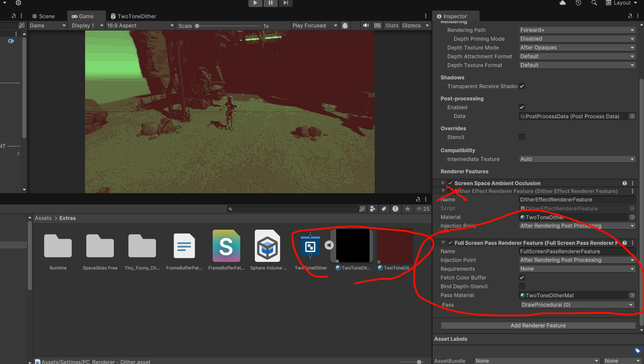Click Add Renderer Feature button
Screen dimensions: 644x364
coord(538,325)
